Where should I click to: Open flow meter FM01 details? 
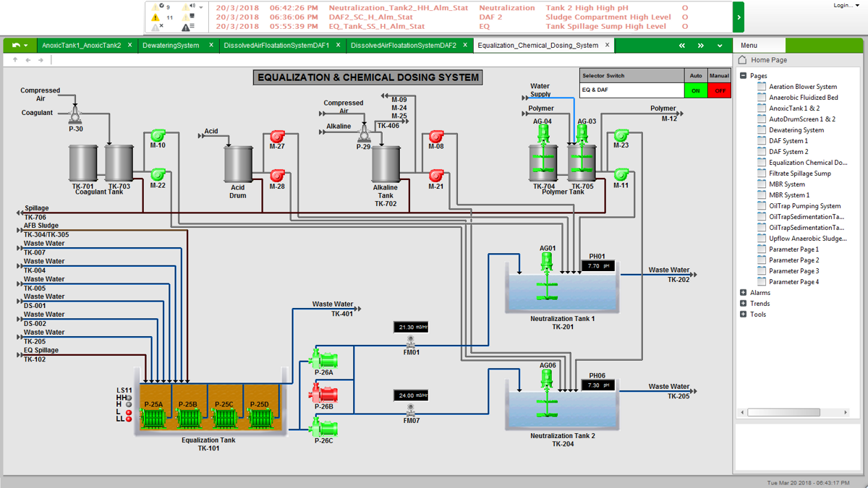tap(410, 341)
